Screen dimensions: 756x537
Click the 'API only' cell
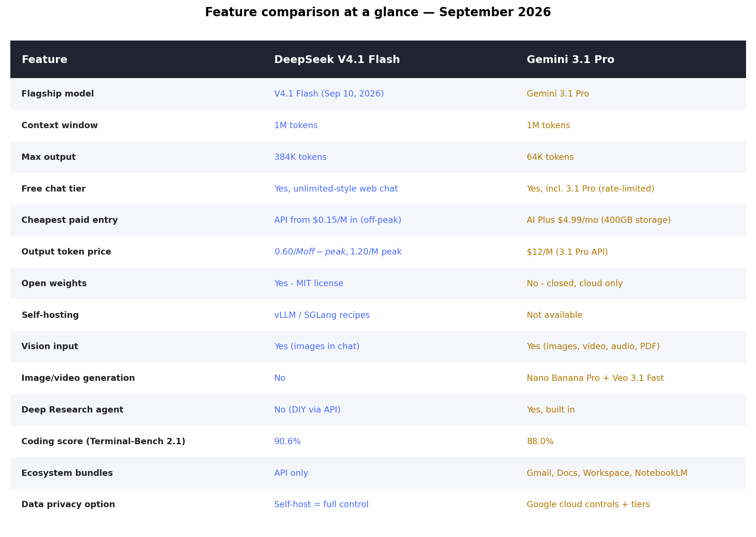(291, 473)
